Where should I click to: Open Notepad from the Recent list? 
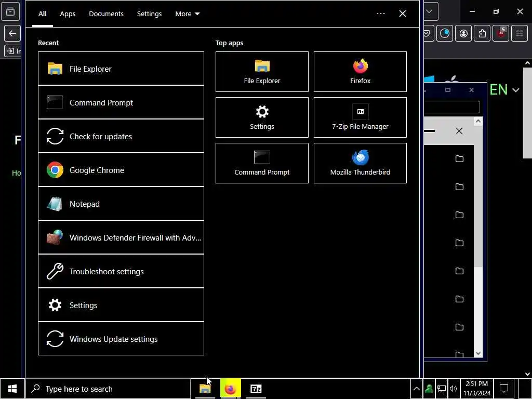click(121, 204)
